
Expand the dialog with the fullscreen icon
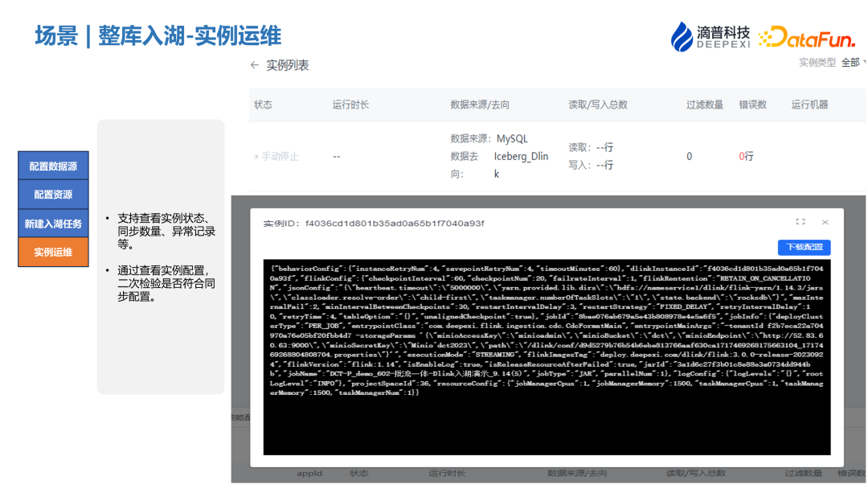(800, 222)
